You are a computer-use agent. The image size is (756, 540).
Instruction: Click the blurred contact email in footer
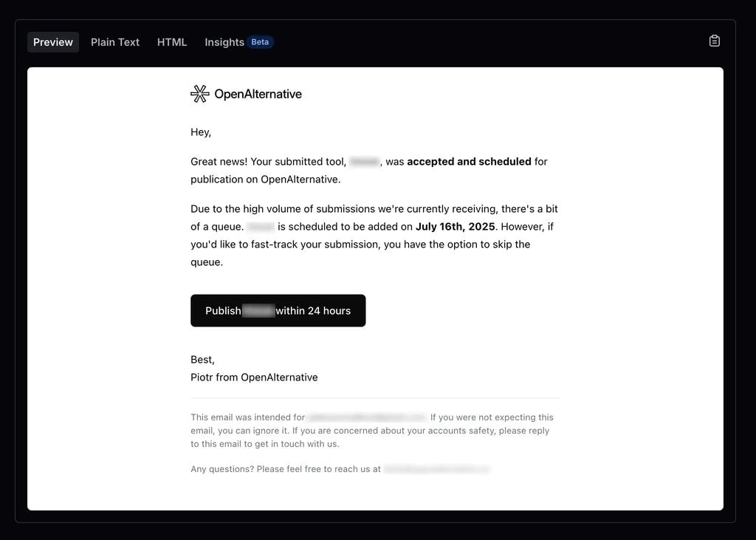[x=436, y=468]
